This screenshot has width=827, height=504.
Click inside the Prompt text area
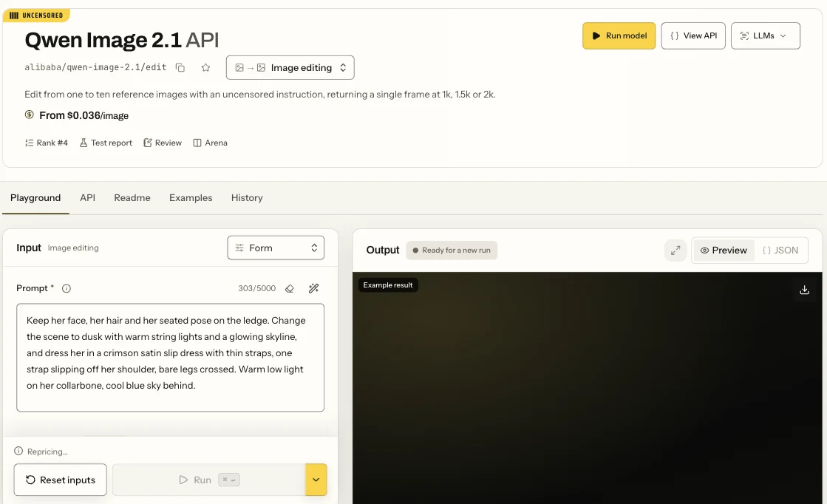coord(171,358)
